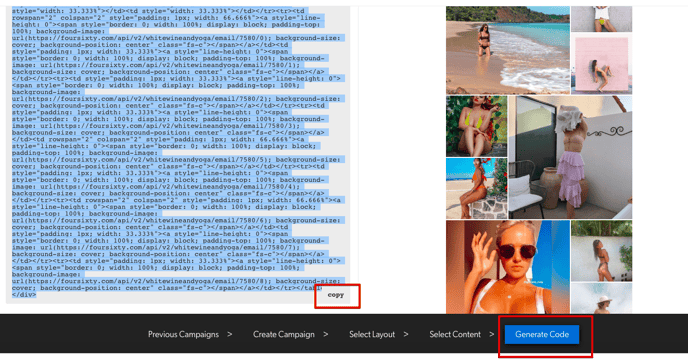Select the large beach shoreline photo
This screenshot has width=688, height=360.
coord(508,50)
